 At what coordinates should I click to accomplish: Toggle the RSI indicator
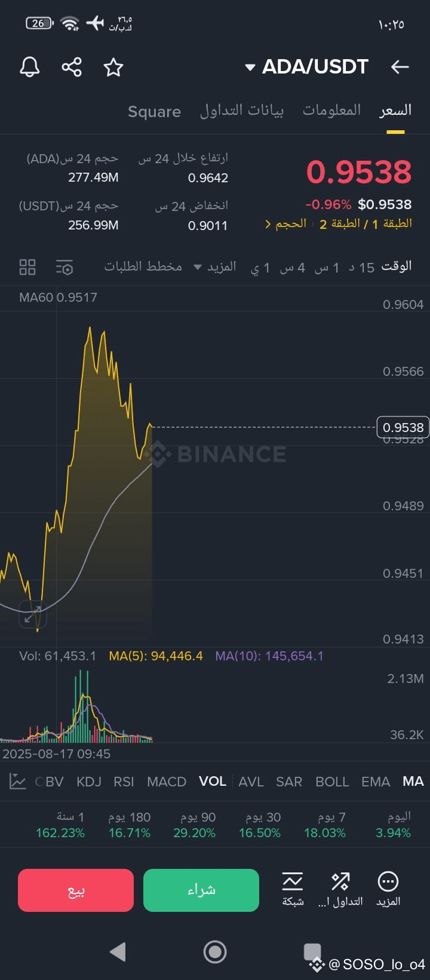coord(124,782)
